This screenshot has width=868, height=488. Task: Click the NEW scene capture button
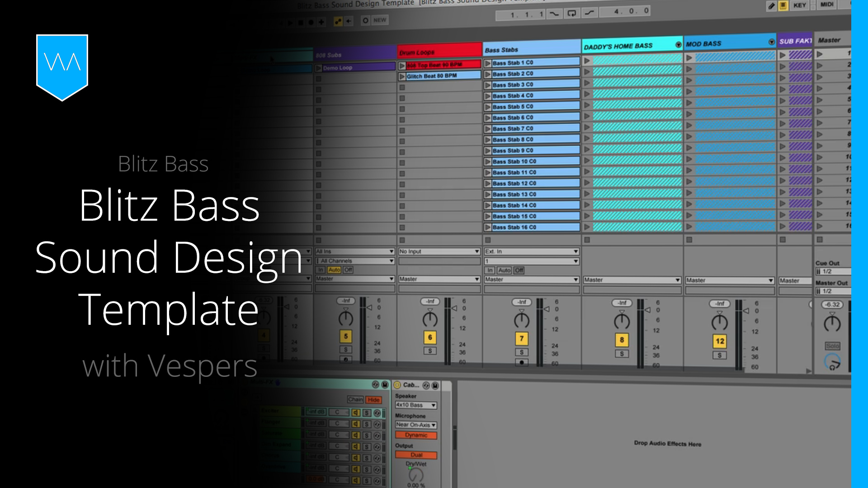(x=380, y=20)
